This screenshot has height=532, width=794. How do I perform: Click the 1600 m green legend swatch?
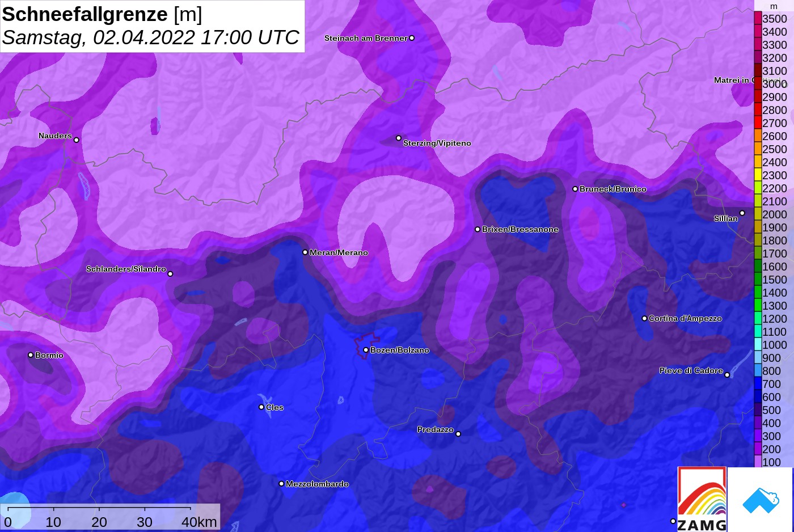pyautogui.click(x=758, y=266)
